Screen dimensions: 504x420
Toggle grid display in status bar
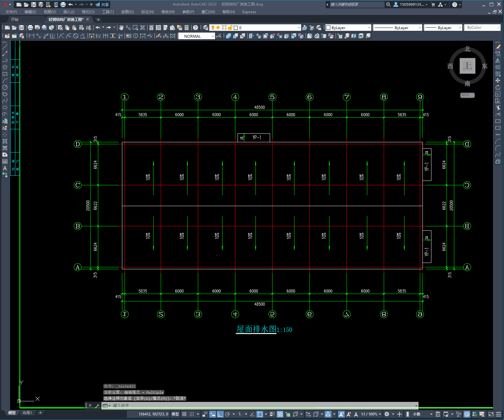184,414
